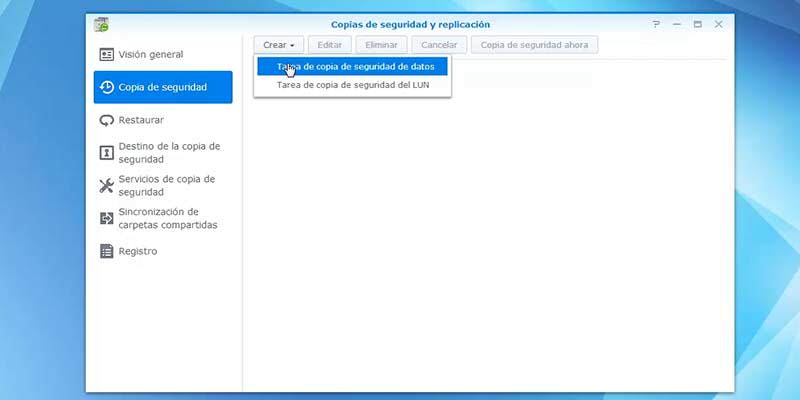Click the Destino de la copia icon
The height and width of the screenshot is (400, 800).
(x=107, y=153)
